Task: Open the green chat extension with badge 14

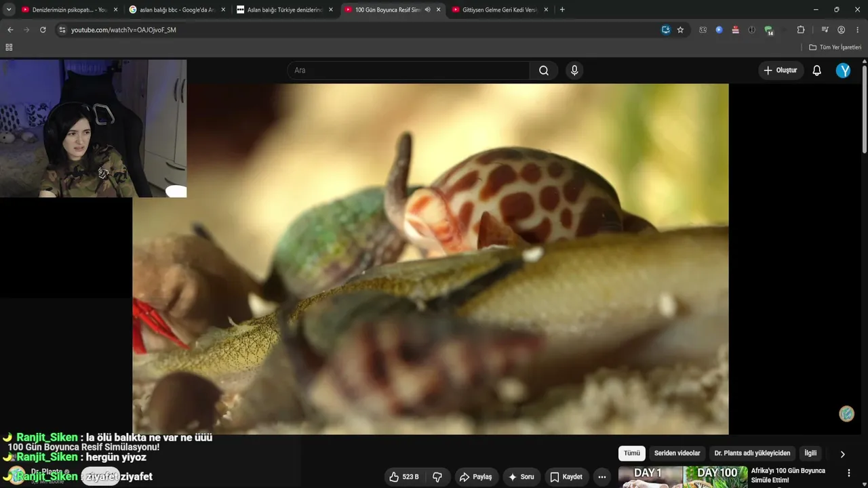Action: [768, 30]
